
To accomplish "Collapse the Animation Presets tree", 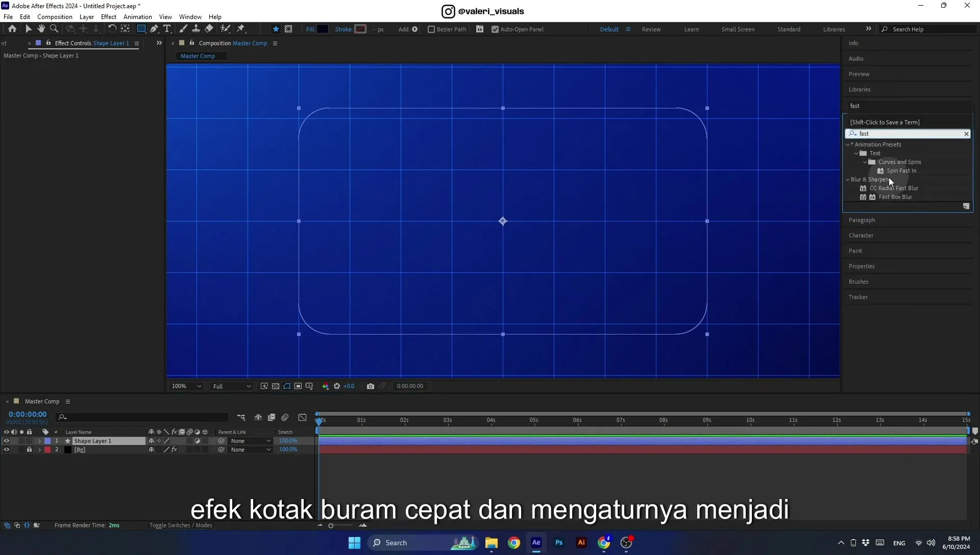I will coord(848,144).
